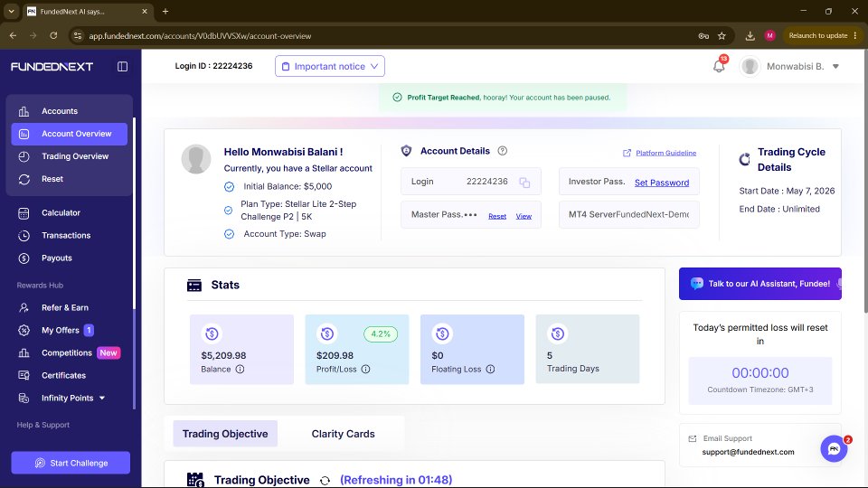Click Balance info icon
This screenshot has height=488, width=868.
[240, 369]
